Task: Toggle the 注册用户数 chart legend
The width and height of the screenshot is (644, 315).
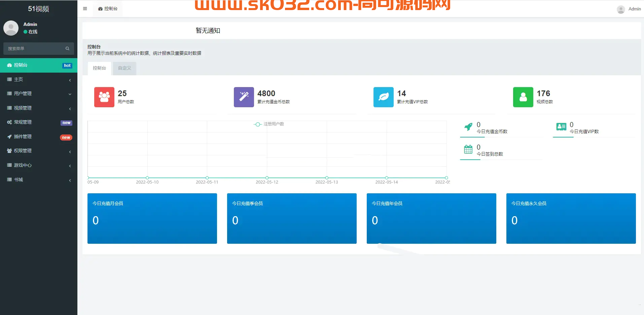Action: click(x=269, y=124)
